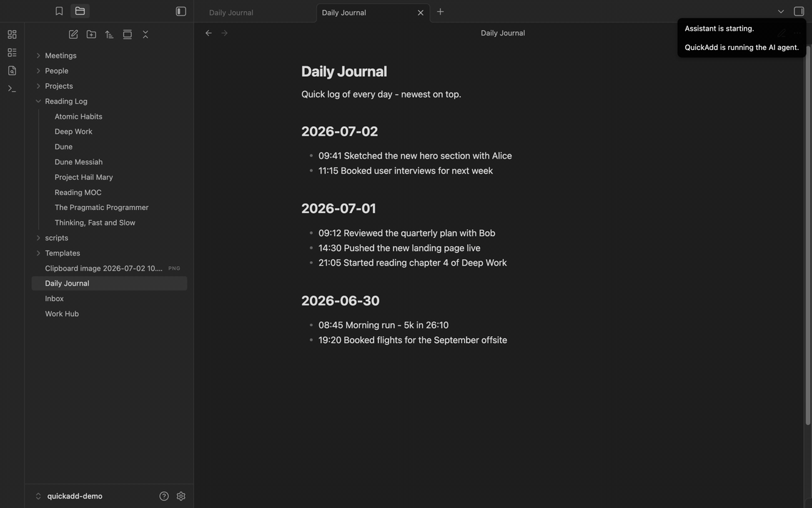812x508 pixels.
Task: Collapse all folders in the file explorer
Action: point(146,34)
